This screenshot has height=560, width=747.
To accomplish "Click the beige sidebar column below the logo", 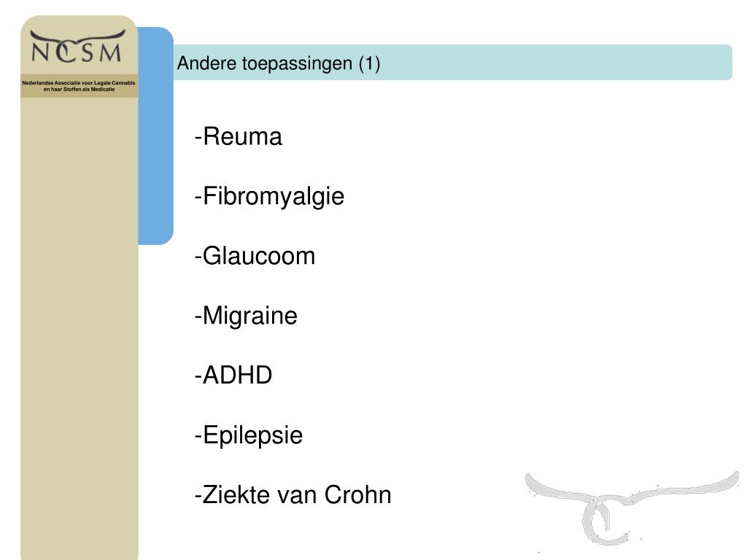I will pos(79,328).
